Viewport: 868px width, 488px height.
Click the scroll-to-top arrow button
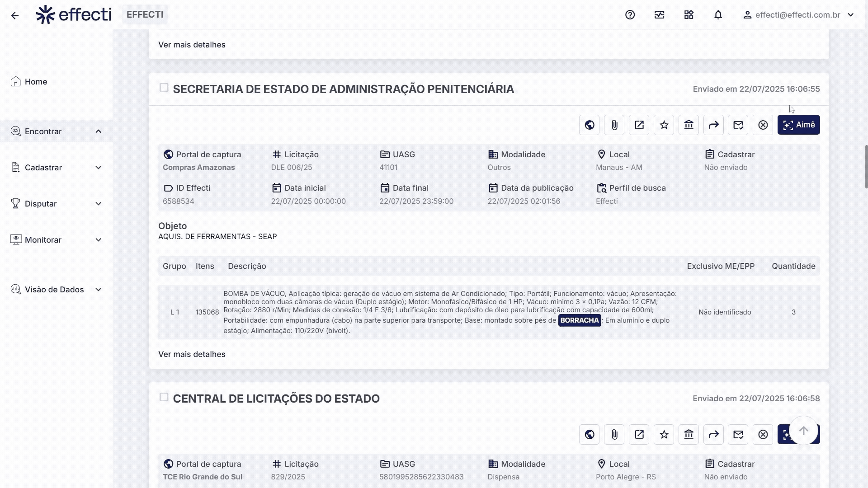click(803, 431)
